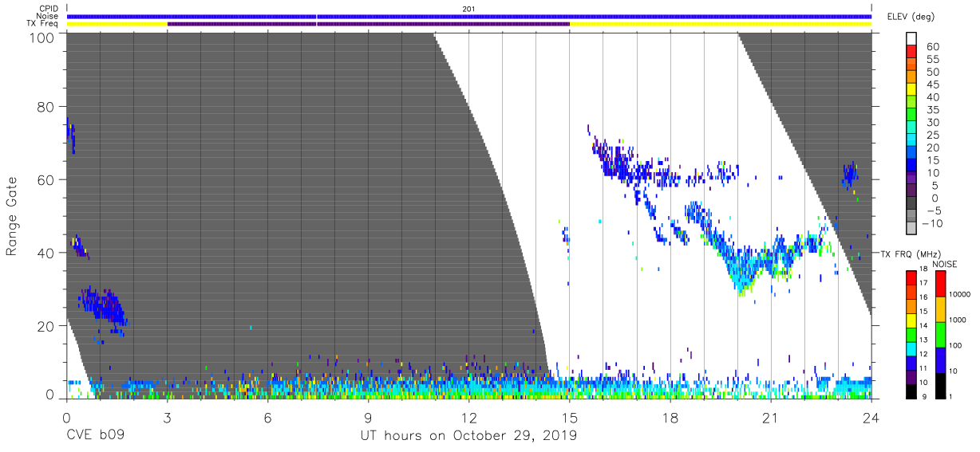The height and width of the screenshot is (452, 980).
Task: Click the 24 tick on UT hours axis
Action: click(x=871, y=417)
